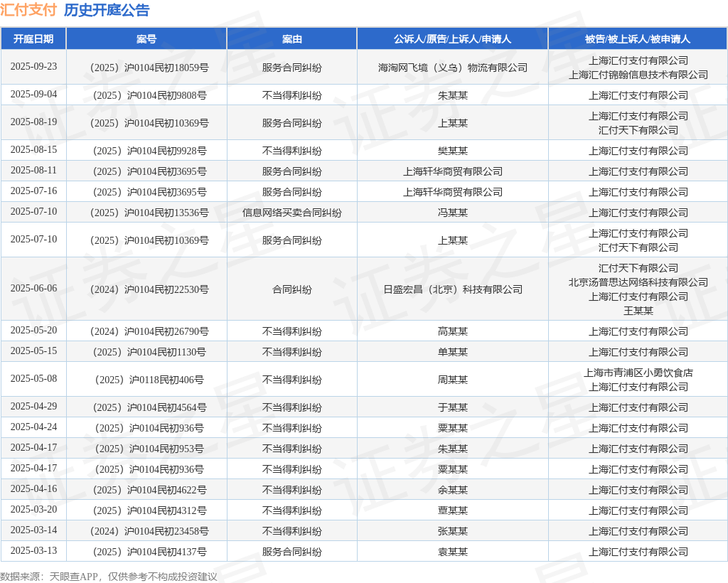Select date cell 2025-03-14
The image size is (728, 583).
33,530
